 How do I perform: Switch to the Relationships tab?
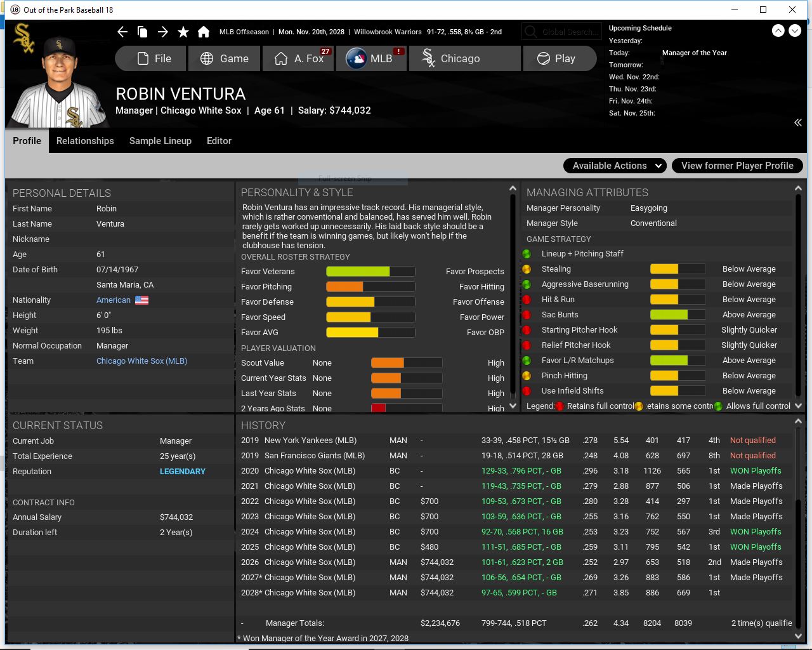tap(85, 141)
